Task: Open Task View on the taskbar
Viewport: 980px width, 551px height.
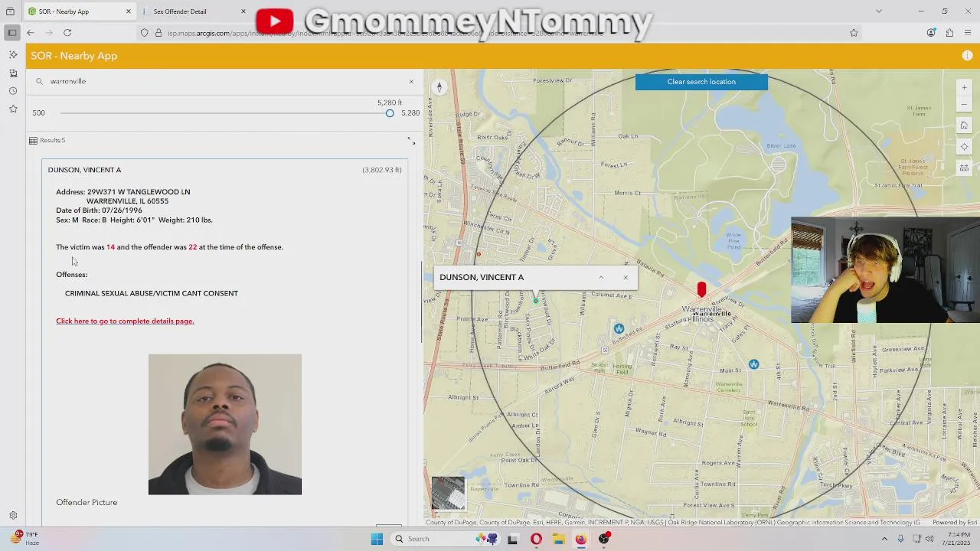Action: [x=512, y=539]
